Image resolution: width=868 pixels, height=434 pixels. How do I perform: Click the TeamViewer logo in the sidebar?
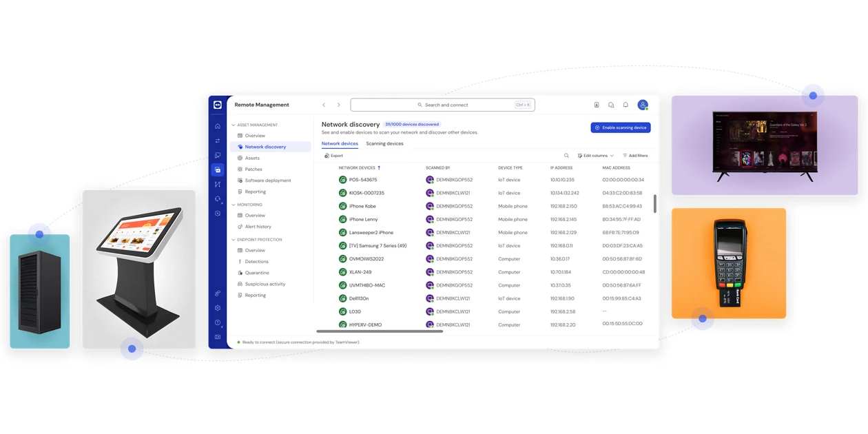point(218,105)
